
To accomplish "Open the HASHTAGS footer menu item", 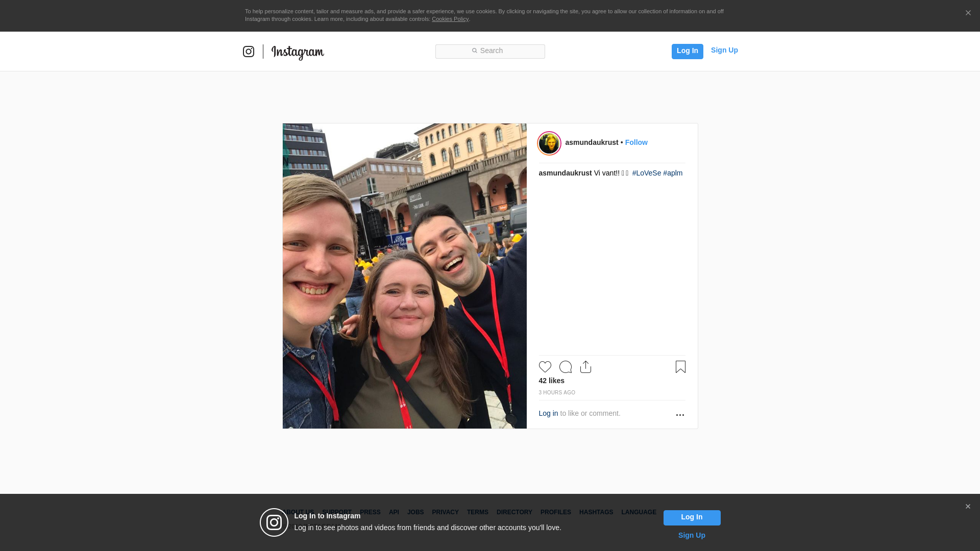I will [x=596, y=512].
